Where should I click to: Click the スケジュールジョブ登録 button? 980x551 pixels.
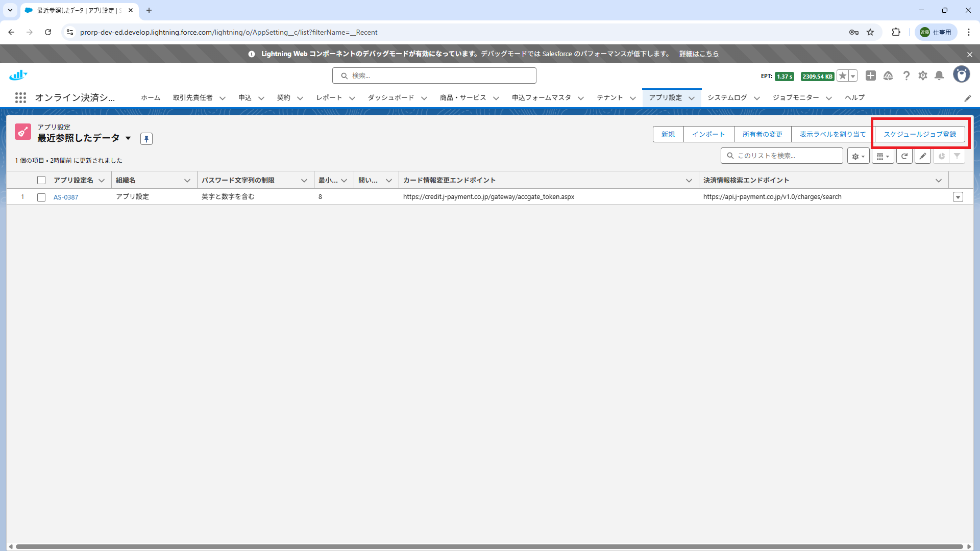pos(920,134)
